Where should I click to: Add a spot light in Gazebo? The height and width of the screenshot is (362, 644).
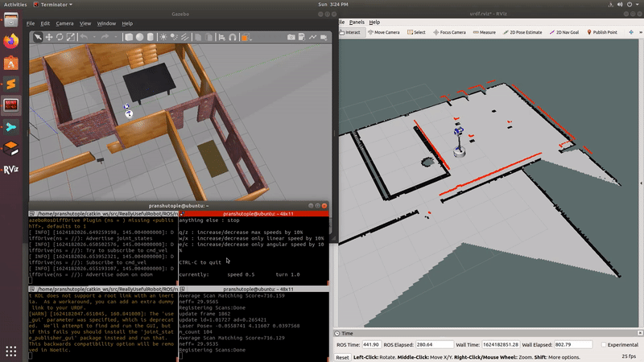tap(174, 37)
